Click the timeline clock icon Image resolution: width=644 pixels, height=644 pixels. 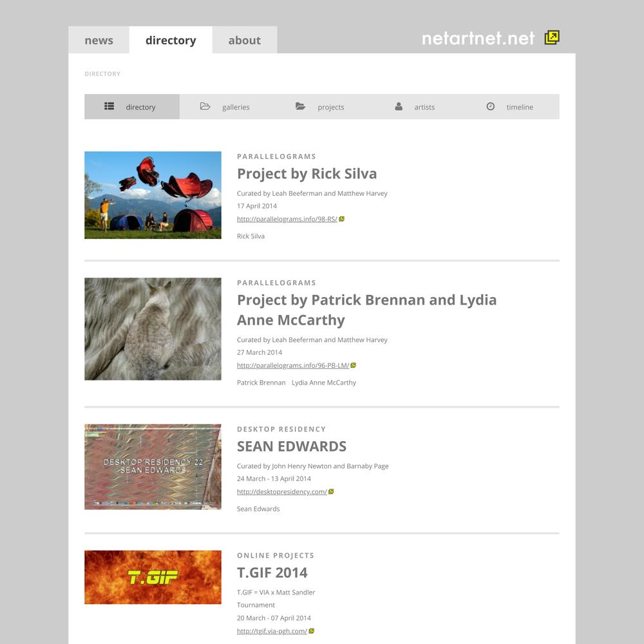coord(490,106)
